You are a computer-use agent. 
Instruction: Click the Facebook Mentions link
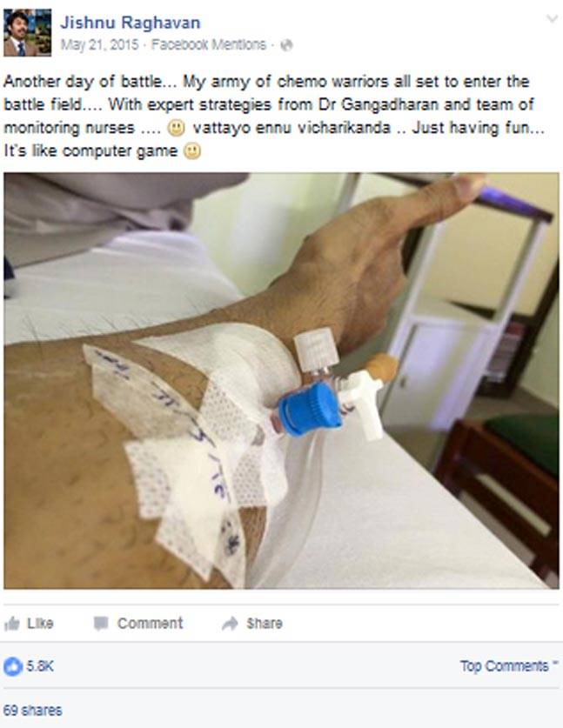click(x=209, y=44)
